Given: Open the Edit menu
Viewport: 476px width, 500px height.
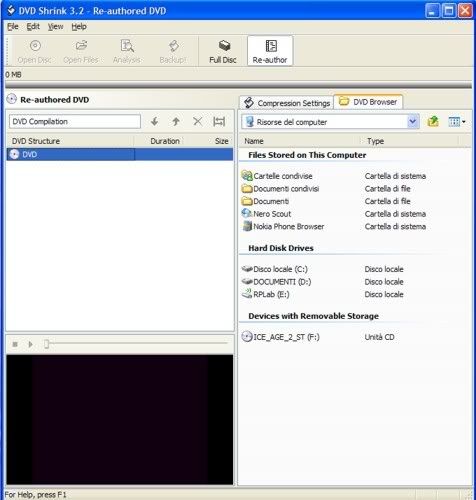Looking at the screenshot, I should (33, 27).
